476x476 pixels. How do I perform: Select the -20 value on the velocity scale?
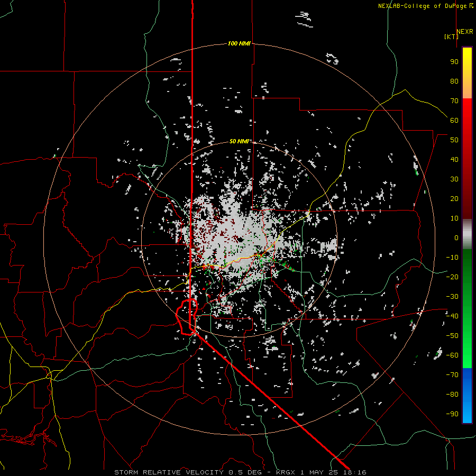tap(452, 277)
